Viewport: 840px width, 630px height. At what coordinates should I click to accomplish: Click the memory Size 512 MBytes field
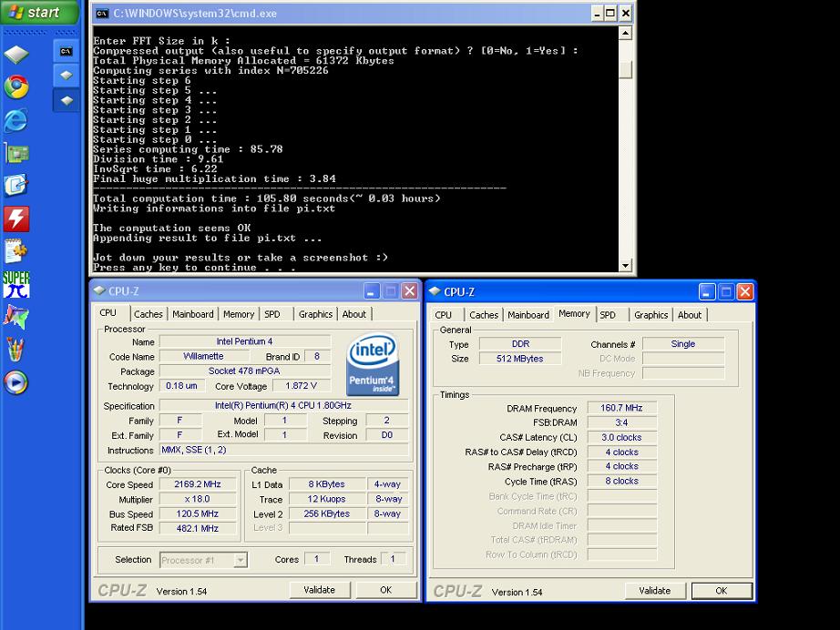pyautogui.click(x=519, y=359)
